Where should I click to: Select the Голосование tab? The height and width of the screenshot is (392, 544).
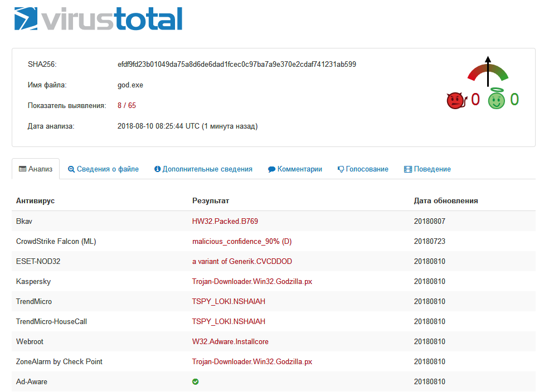click(x=363, y=169)
